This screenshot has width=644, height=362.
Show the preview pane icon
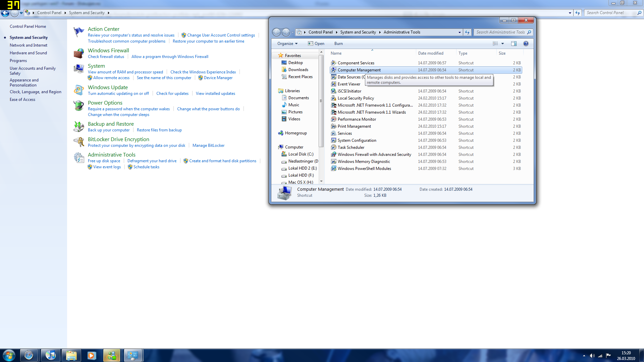[514, 44]
